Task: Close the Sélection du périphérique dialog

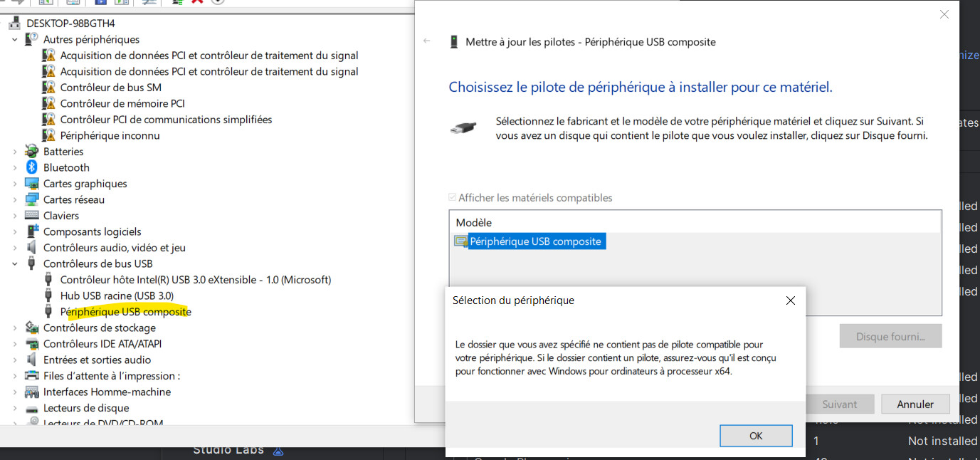Action: coord(790,300)
